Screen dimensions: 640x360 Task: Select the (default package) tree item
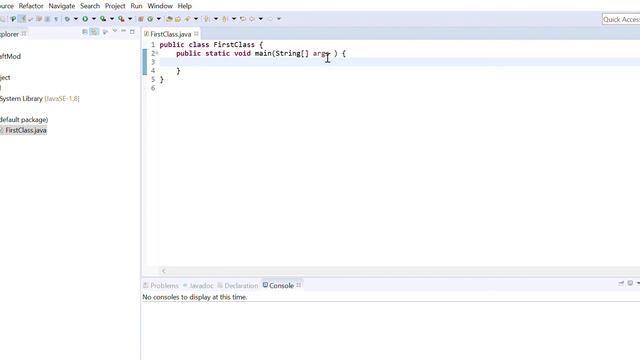pyautogui.click(x=24, y=120)
